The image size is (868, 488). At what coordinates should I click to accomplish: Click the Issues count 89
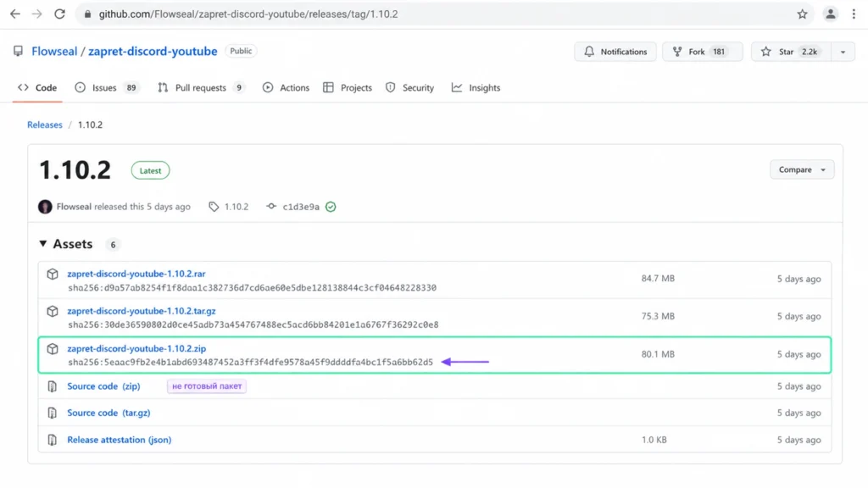click(131, 87)
